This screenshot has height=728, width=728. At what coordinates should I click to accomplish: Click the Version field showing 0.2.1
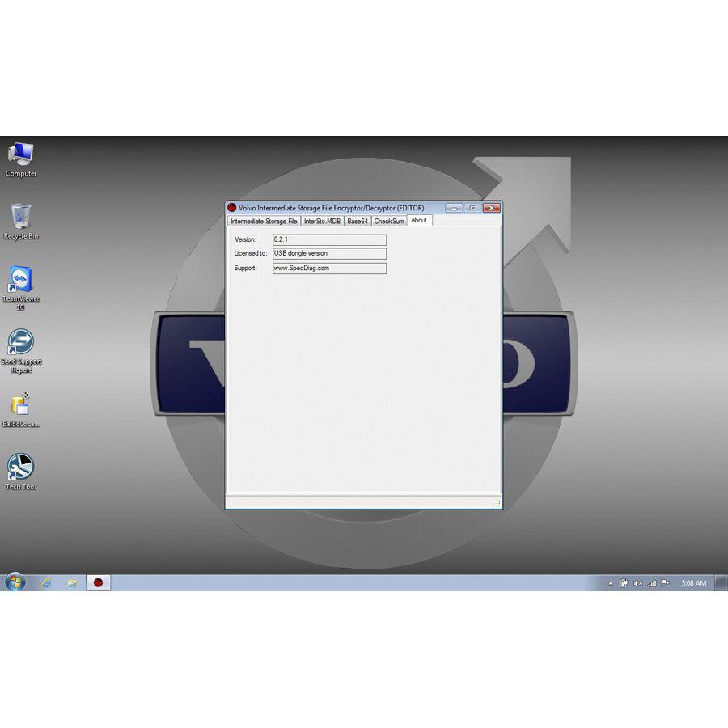pyautogui.click(x=330, y=239)
